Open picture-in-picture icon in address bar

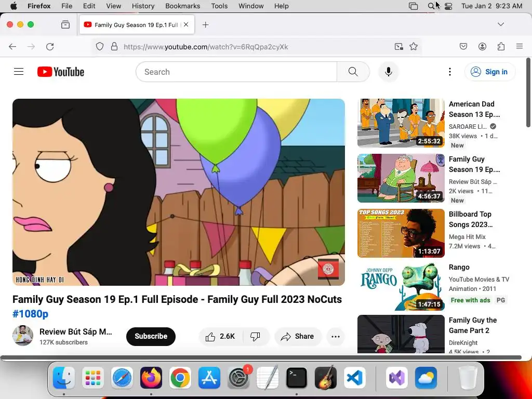[x=399, y=46]
